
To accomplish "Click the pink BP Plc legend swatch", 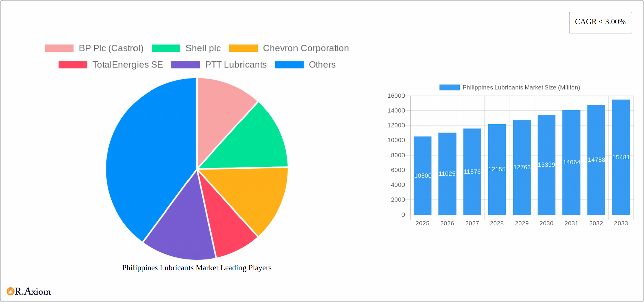I will point(59,48).
